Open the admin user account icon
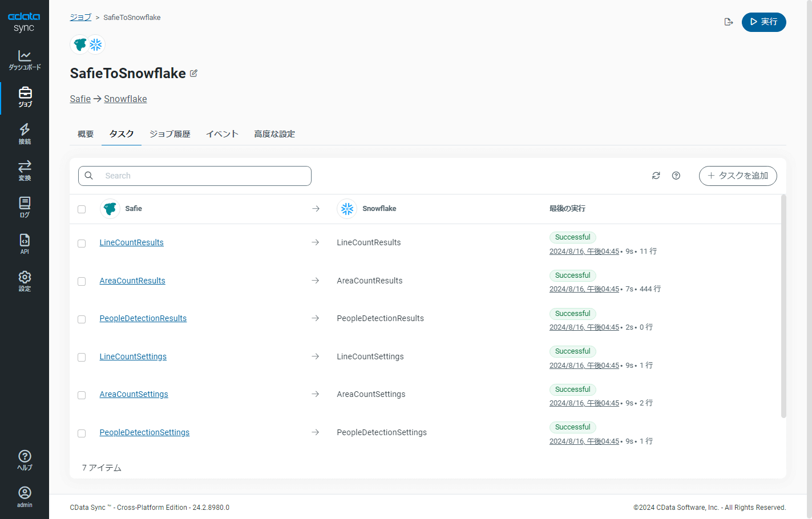Viewport: 812px width, 519px height. pos(25,497)
